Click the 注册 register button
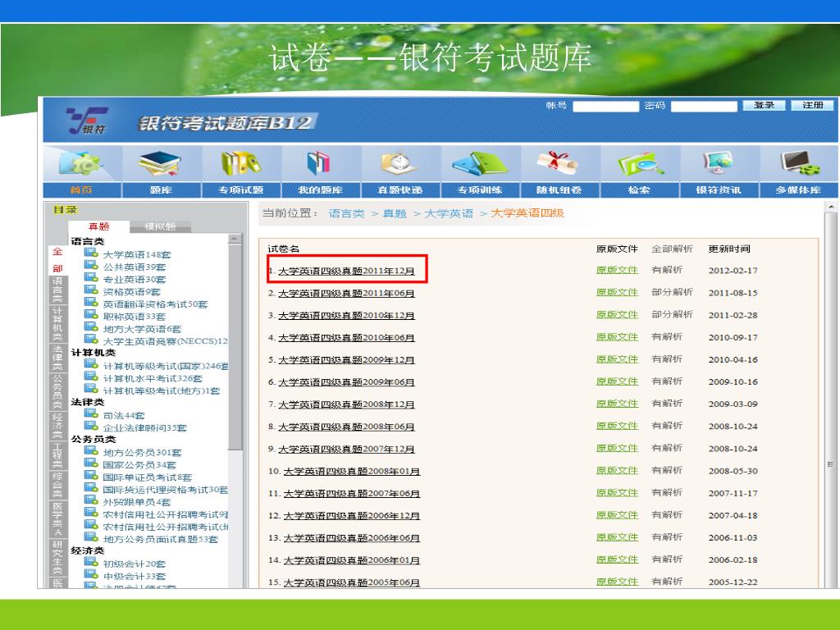The width and height of the screenshot is (840, 630). 812,106
